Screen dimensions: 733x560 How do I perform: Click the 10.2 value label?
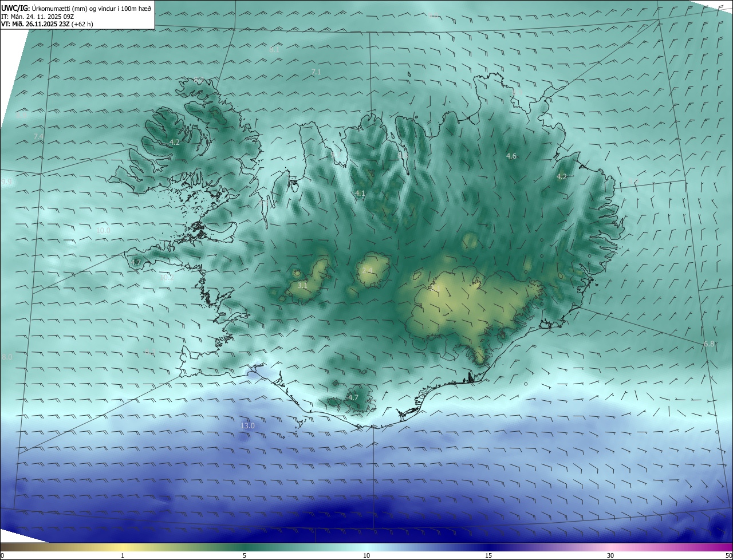pyautogui.click(x=166, y=277)
